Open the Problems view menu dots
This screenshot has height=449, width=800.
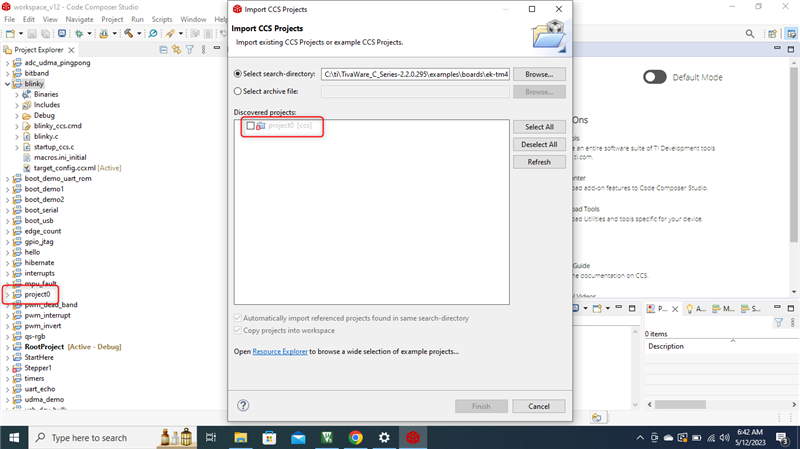click(792, 322)
